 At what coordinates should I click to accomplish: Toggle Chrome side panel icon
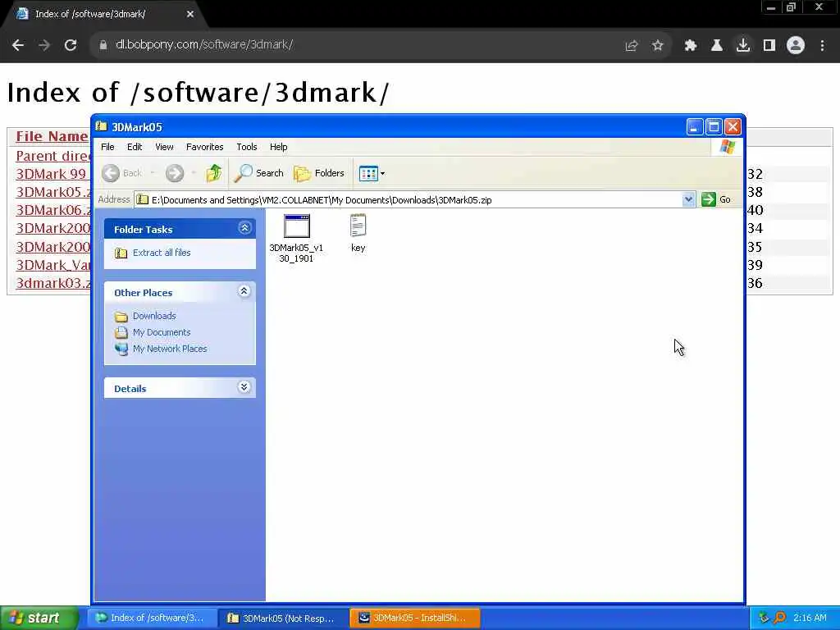(769, 46)
